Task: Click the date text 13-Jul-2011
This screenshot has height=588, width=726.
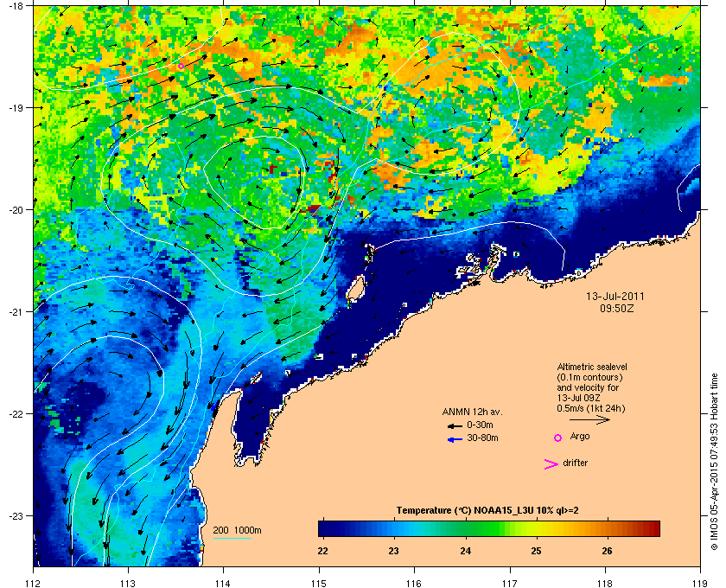Action: click(x=615, y=296)
